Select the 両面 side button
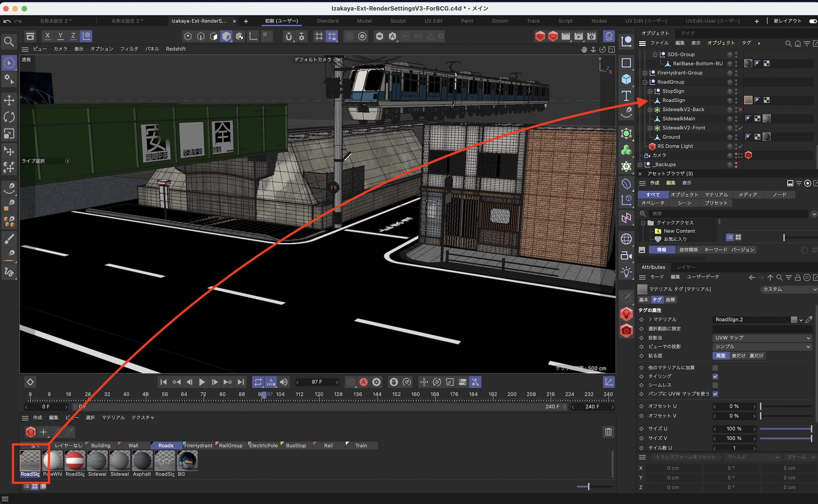The image size is (818, 504). click(x=721, y=356)
